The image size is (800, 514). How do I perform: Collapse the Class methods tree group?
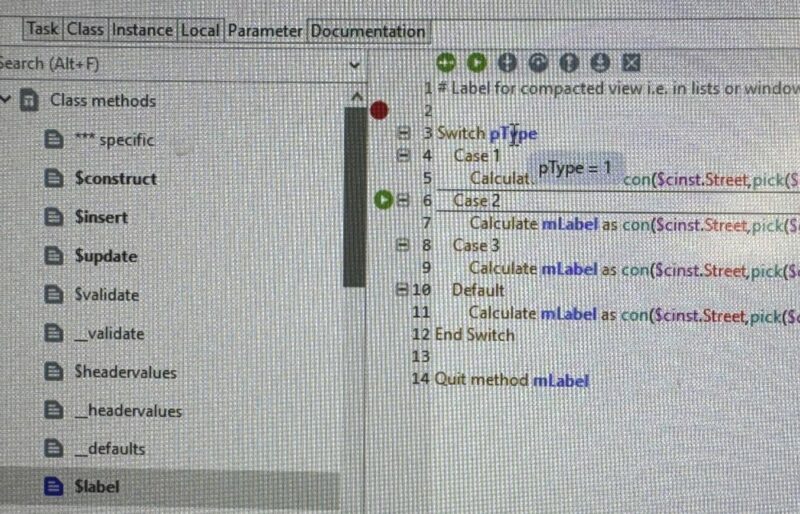8,100
